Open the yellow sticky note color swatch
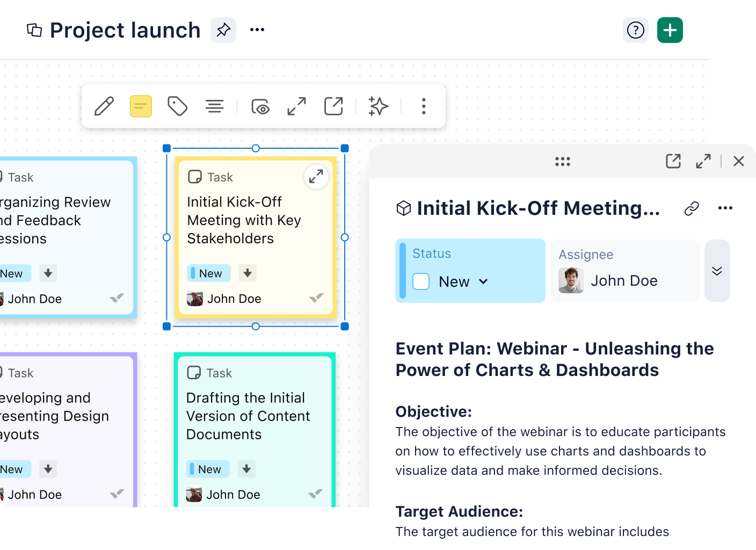756x550 pixels. tap(141, 106)
